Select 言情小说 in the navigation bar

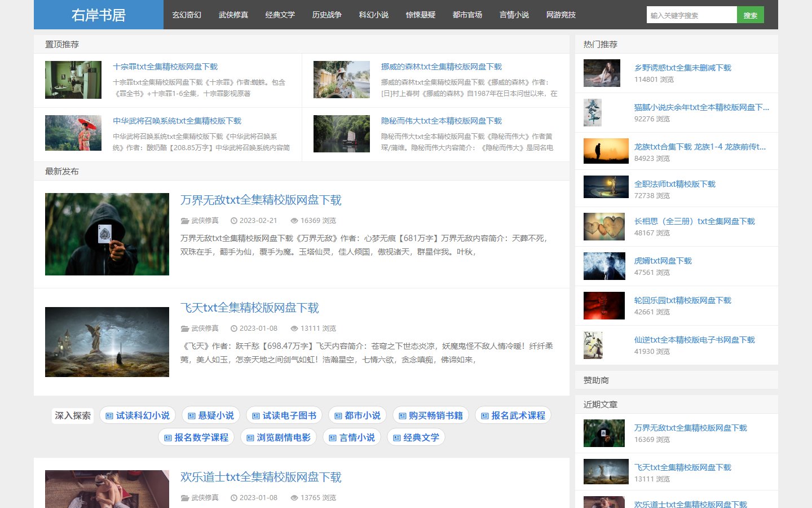coord(514,15)
